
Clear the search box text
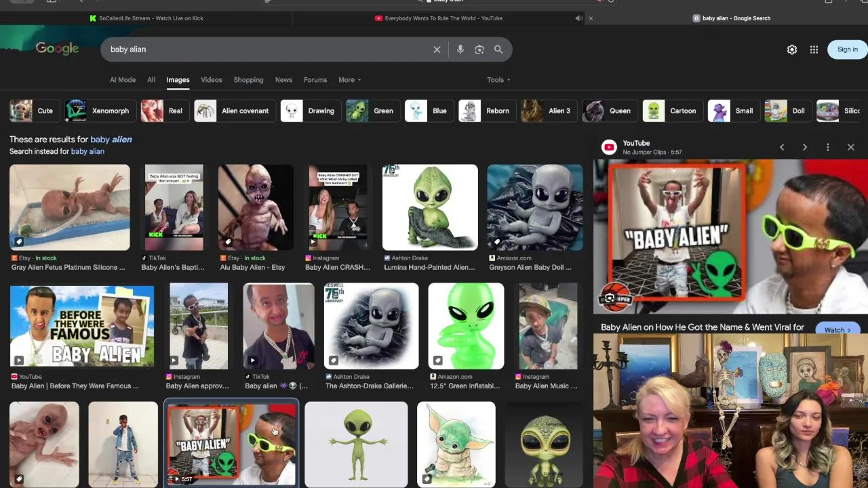[437, 49]
